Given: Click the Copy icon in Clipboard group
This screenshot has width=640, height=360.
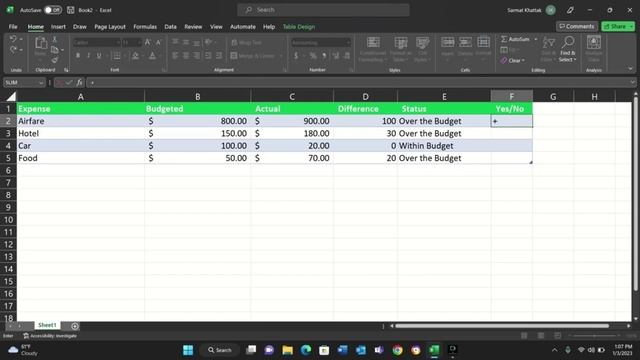Looking at the screenshot, I should [x=55, y=50].
